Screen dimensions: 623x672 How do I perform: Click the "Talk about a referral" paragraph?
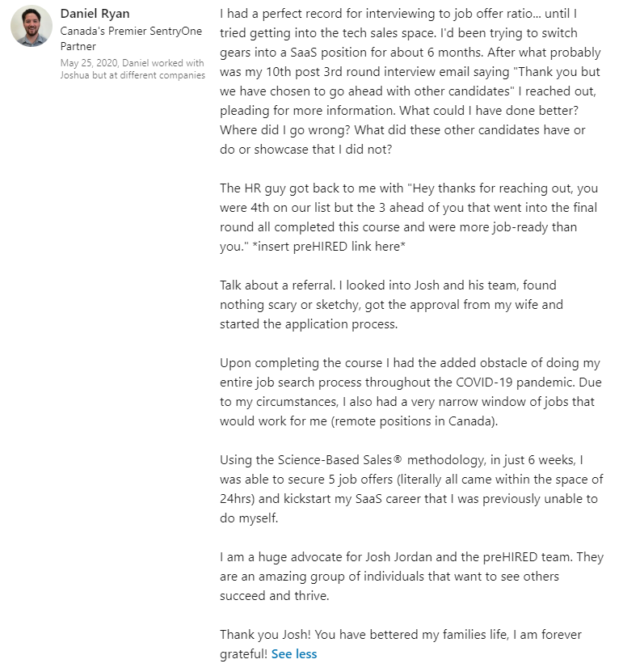click(x=391, y=305)
